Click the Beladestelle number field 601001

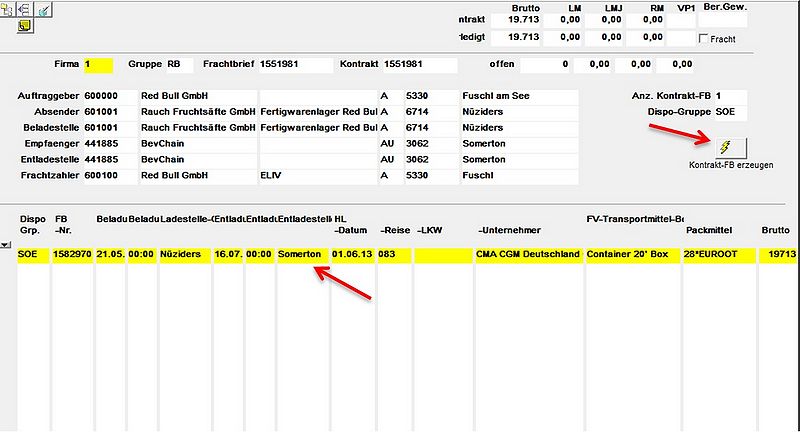[x=111, y=128]
